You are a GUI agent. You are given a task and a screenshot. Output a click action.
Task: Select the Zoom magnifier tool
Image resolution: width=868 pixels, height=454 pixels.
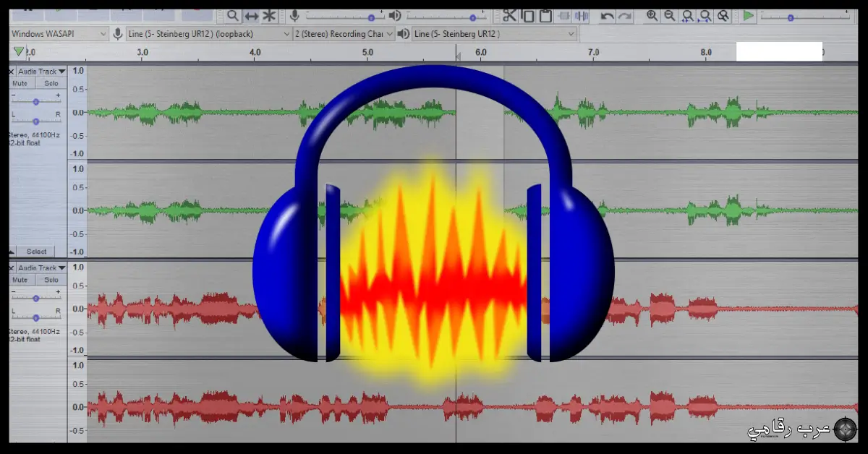tap(232, 15)
